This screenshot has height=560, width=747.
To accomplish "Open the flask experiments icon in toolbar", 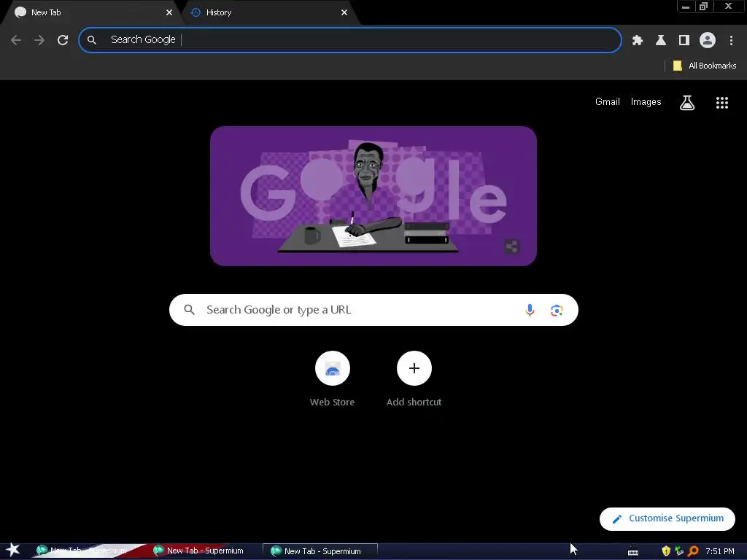I will pyautogui.click(x=660, y=41).
